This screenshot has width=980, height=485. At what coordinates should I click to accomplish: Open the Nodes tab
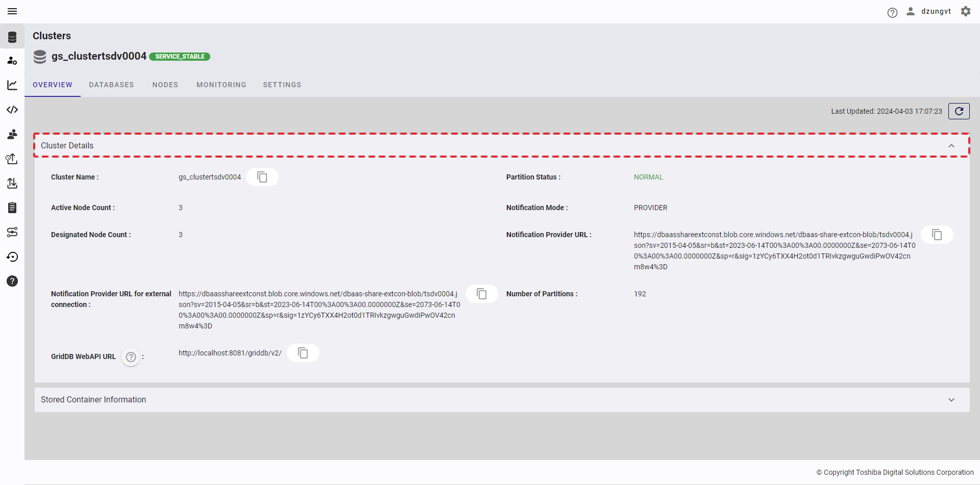165,85
